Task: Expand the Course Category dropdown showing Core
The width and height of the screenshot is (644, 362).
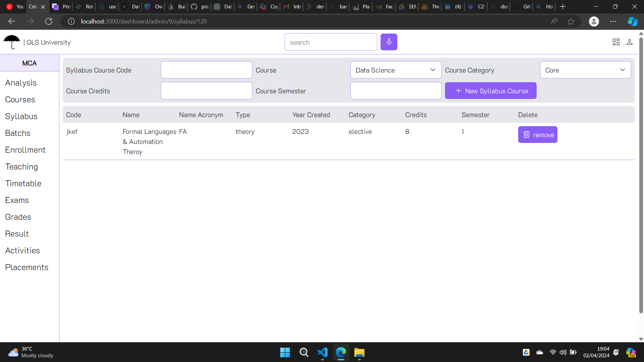Action: coord(585,70)
